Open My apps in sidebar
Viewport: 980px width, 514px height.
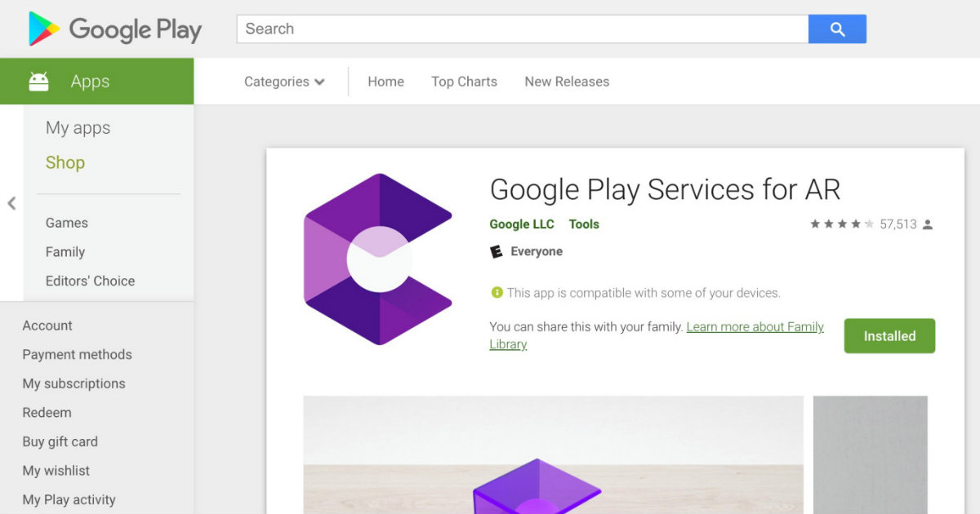[x=78, y=128]
